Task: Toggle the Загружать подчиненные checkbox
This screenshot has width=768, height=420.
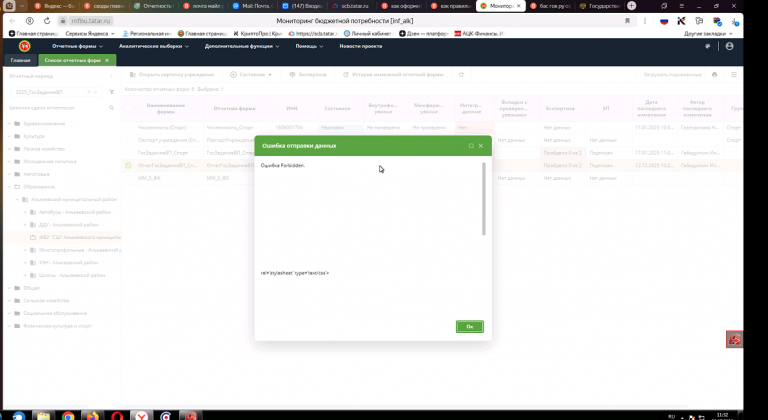Action: tap(637, 74)
